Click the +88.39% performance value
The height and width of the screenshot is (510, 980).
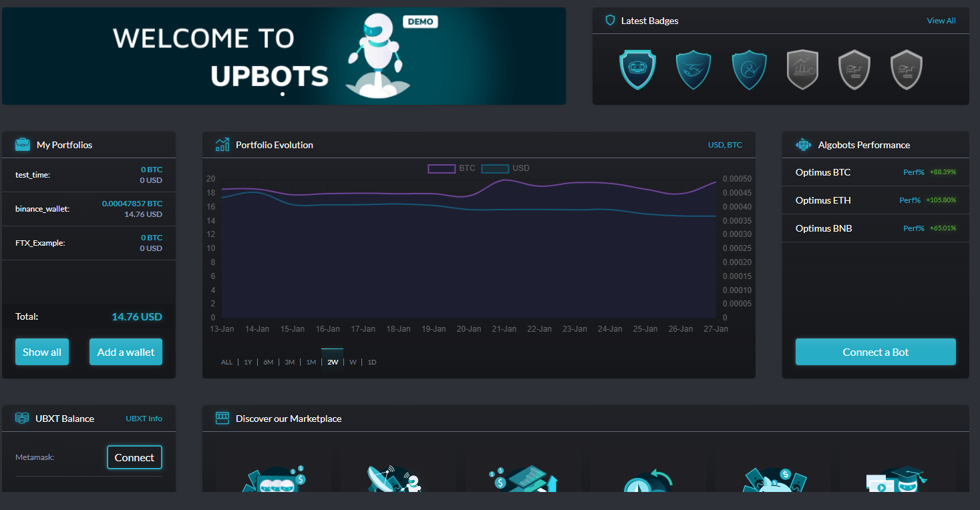tap(943, 172)
